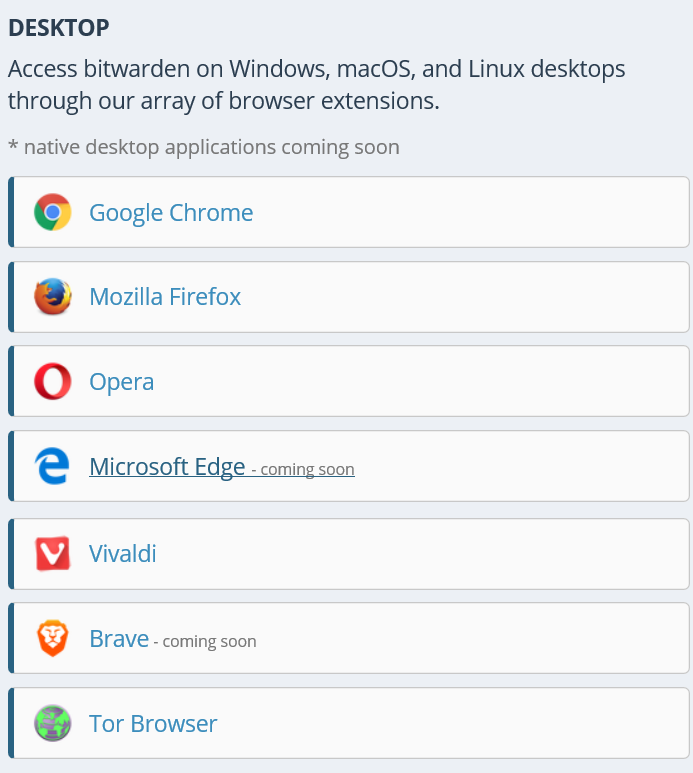Image resolution: width=693 pixels, height=773 pixels.
Task: Click the Microsoft Edge logo icon
Action: pos(52,466)
